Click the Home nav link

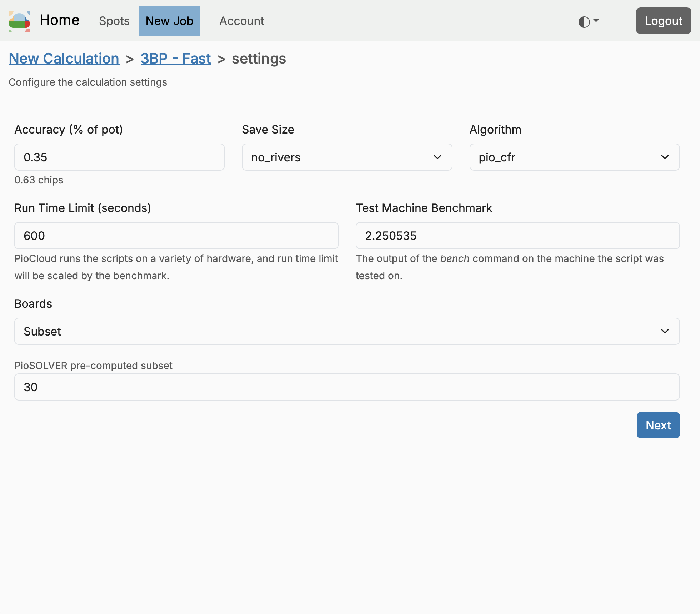tap(60, 20)
